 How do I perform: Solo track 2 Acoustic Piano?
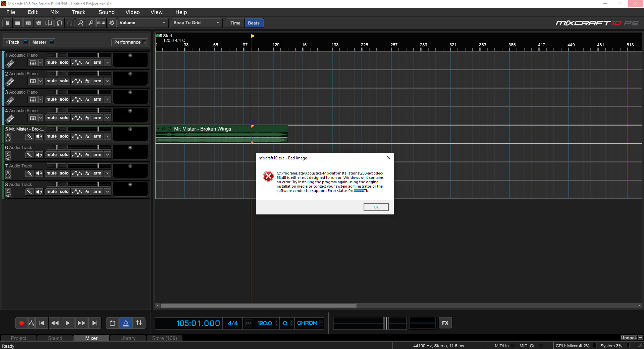(x=64, y=81)
